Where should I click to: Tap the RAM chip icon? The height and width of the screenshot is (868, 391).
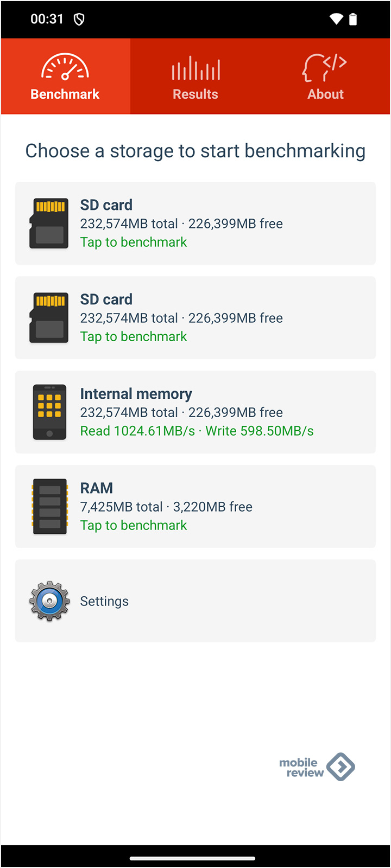[x=49, y=506]
